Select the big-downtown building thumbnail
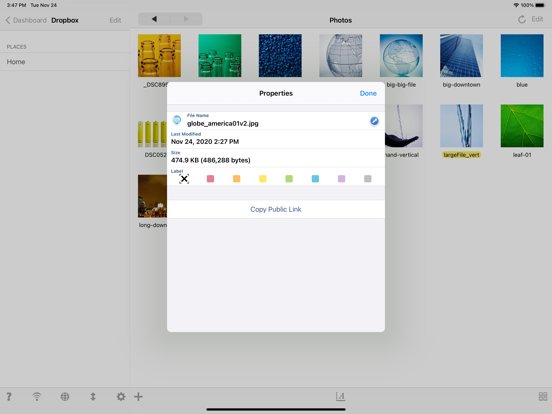The height and width of the screenshot is (414, 552). pos(462,56)
